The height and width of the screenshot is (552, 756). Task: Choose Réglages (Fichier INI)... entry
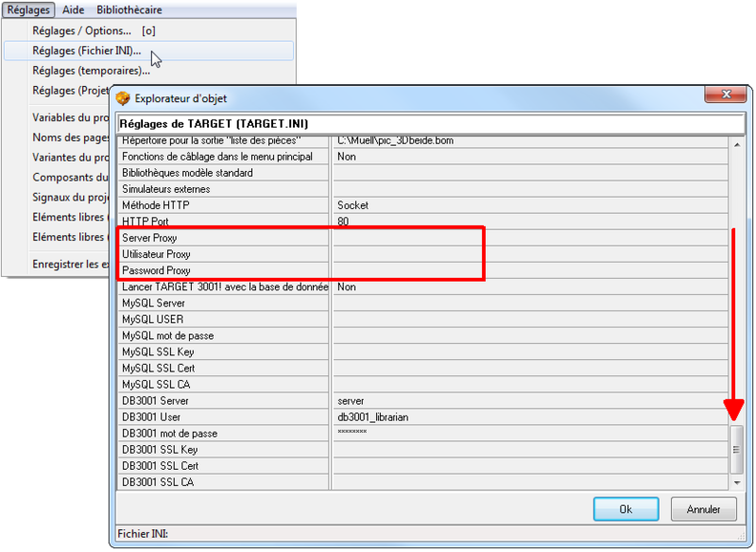point(86,50)
